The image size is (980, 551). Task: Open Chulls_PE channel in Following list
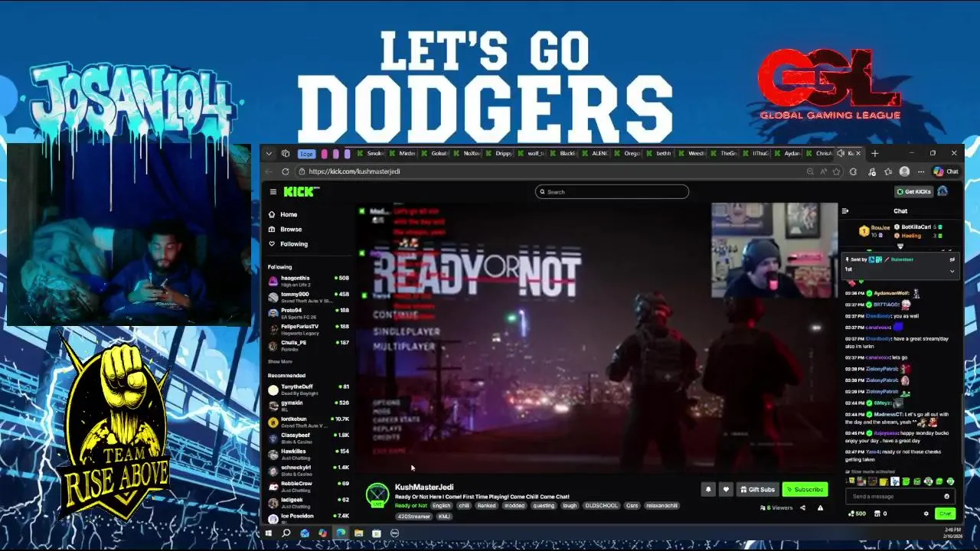pos(308,345)
